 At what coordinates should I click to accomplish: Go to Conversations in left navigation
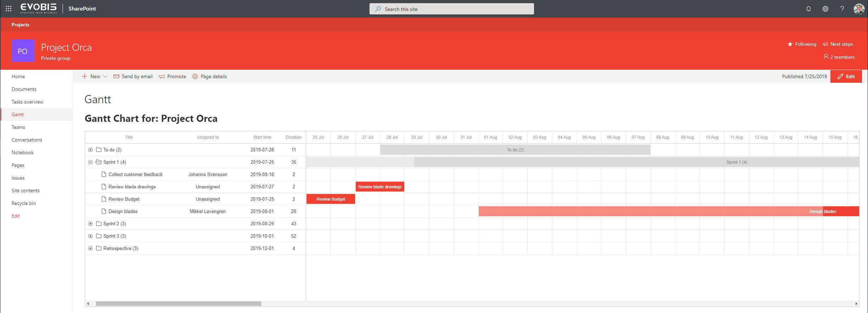(x=27, y=140)
